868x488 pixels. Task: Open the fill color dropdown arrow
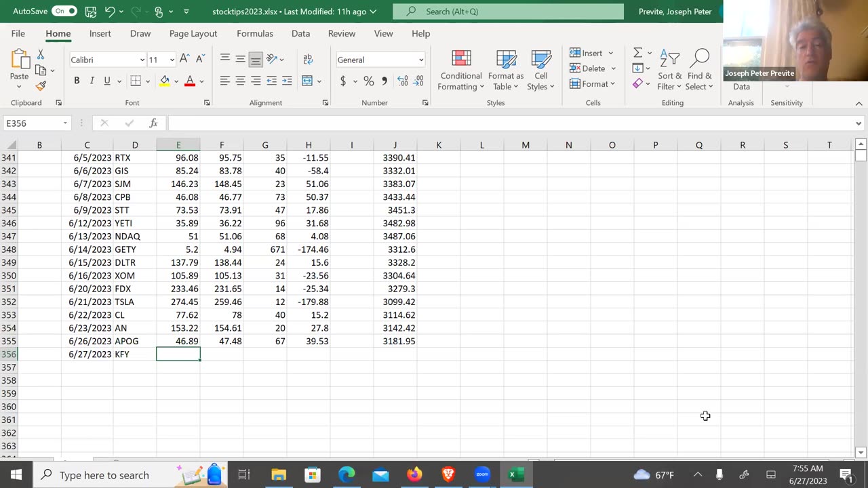pyautogui.click(x=176, y=81)
